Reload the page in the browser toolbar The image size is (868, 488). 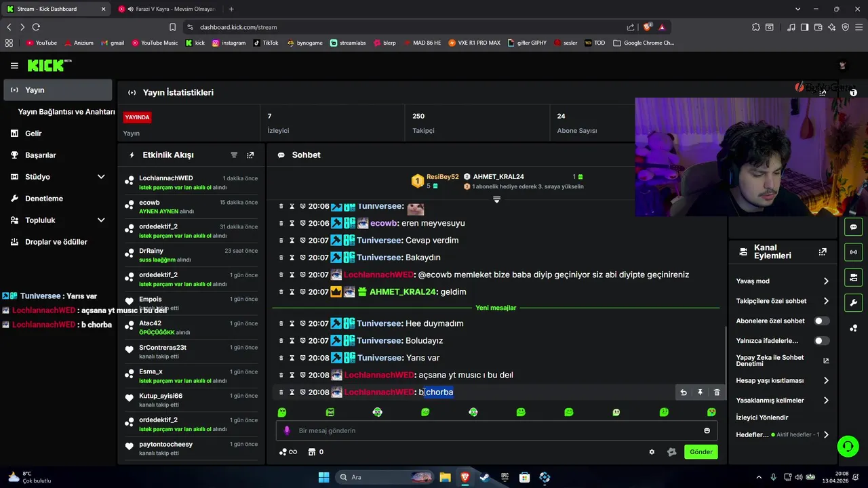tap(36, 27)
